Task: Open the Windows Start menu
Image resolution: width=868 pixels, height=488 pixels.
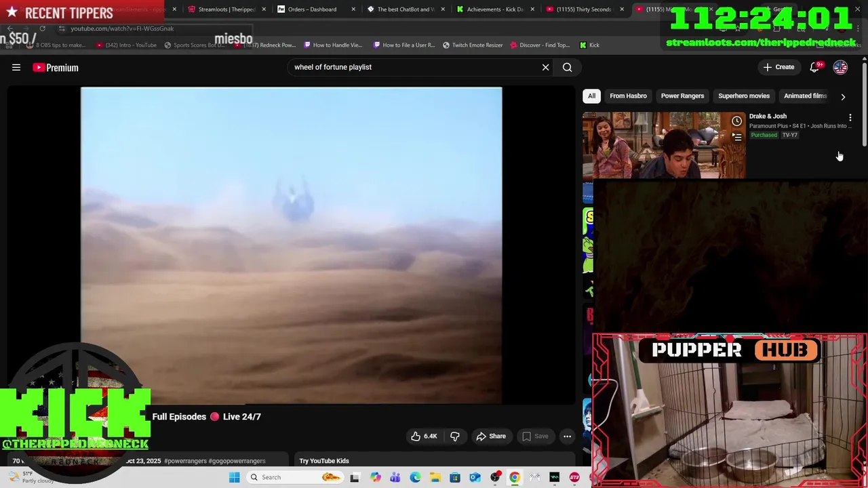Action: (234, 477)
